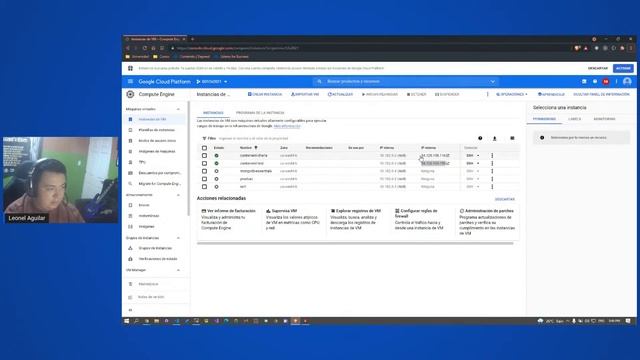Open the Windows Start menu
Viewport: 640px width, 360px height.
127,321
